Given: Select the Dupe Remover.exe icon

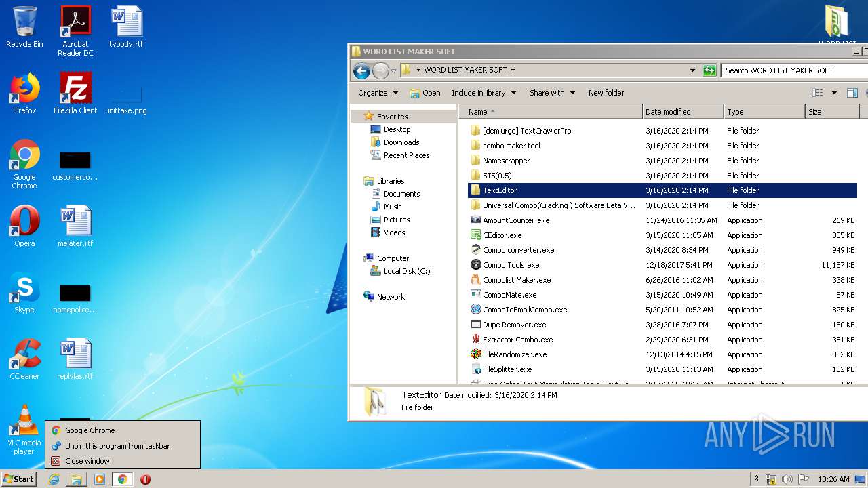Looking at the screenshot, I should coord(476,325).
